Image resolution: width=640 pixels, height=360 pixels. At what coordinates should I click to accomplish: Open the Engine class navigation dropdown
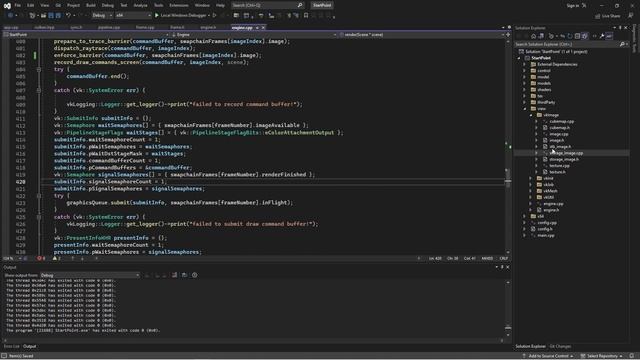(x=254, y=35)
